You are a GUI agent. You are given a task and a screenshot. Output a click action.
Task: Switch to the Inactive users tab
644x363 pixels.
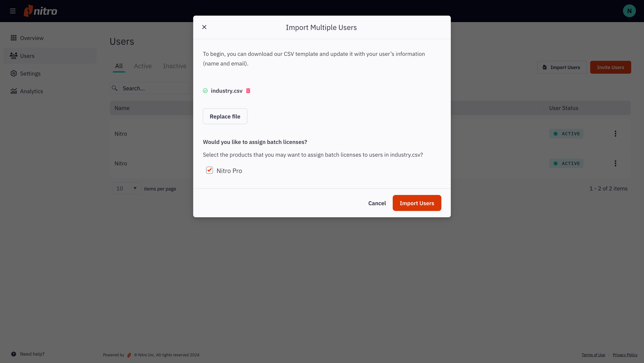pyautogui.click(x=175, y=66)
